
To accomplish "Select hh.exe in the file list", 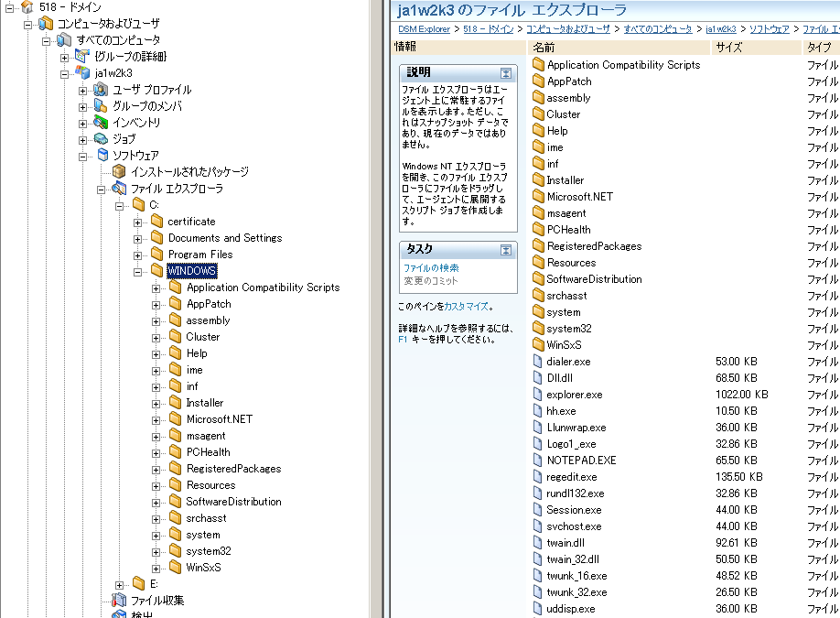I will coord(561,411).
